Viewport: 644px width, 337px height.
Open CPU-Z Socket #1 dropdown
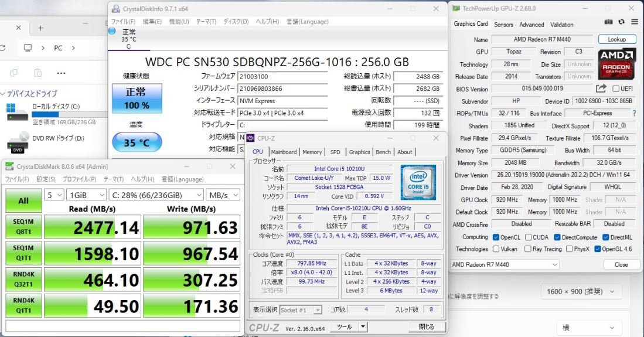pos(301,310)
